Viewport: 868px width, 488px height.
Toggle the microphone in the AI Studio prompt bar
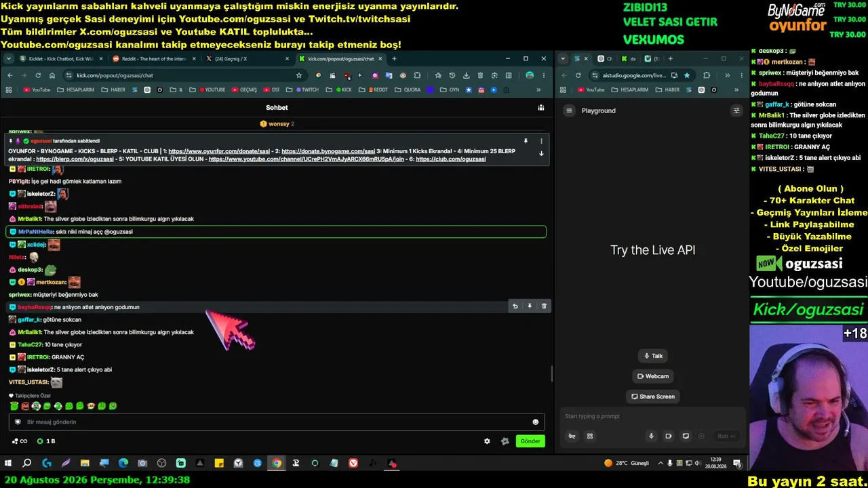pos(651,436)
